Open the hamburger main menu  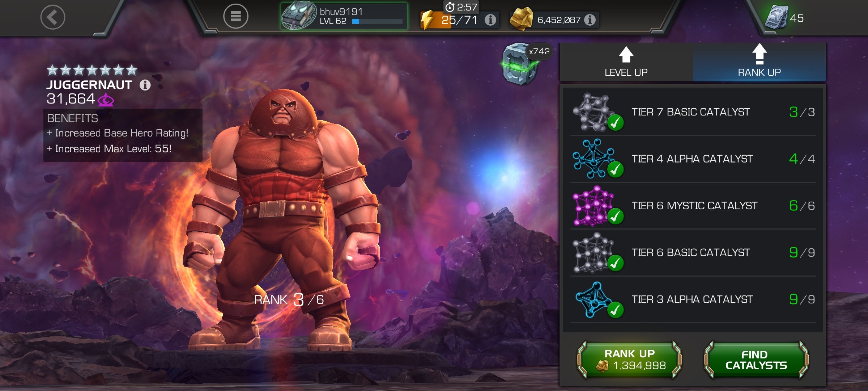(x=235, y=16)
